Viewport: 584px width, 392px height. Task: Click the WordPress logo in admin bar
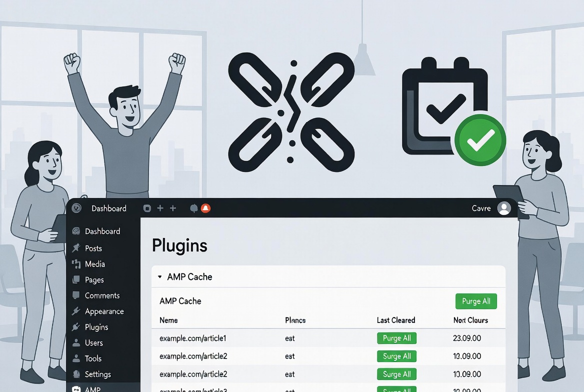click(x=76, y=208)
